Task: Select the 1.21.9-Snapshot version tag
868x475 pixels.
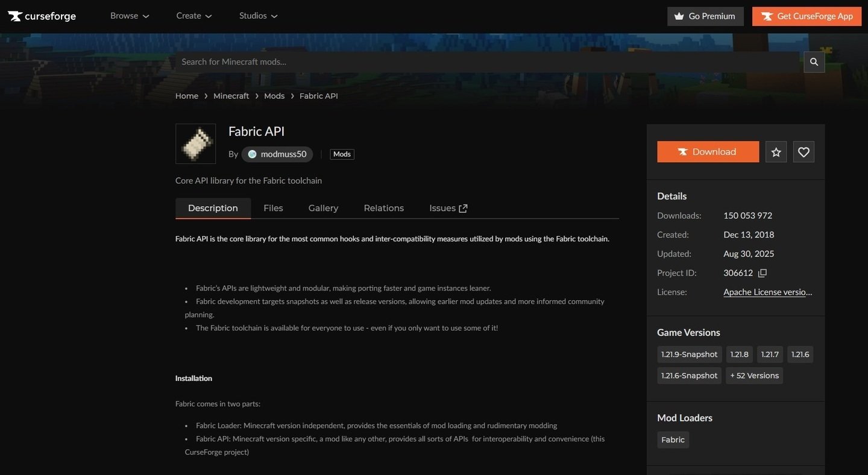Action: tap(689, 354)
